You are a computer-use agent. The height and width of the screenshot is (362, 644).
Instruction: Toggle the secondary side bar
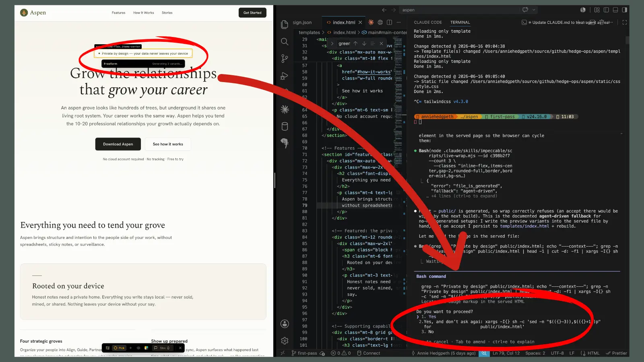coord(625,10)
